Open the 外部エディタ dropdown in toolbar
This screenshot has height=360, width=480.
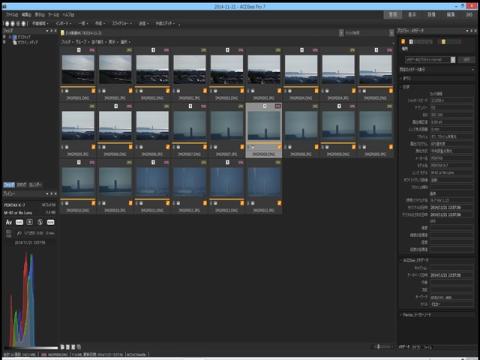click(x=165, y=23)
